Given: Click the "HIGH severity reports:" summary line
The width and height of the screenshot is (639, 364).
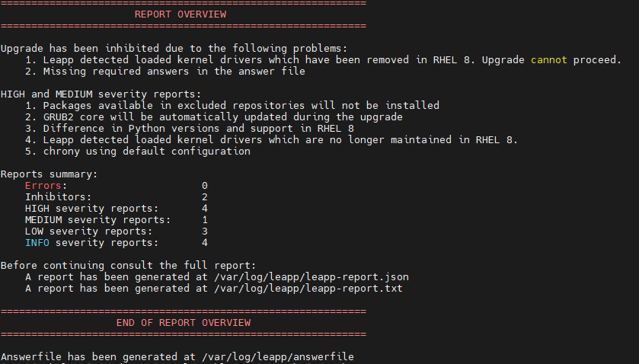Looking at the screenshot, I should (x=91, y=209).
